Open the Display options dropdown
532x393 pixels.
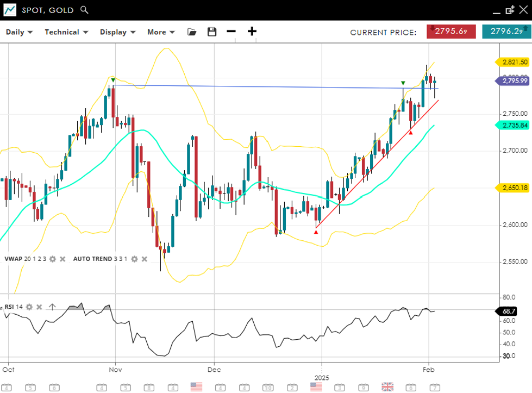117,32
